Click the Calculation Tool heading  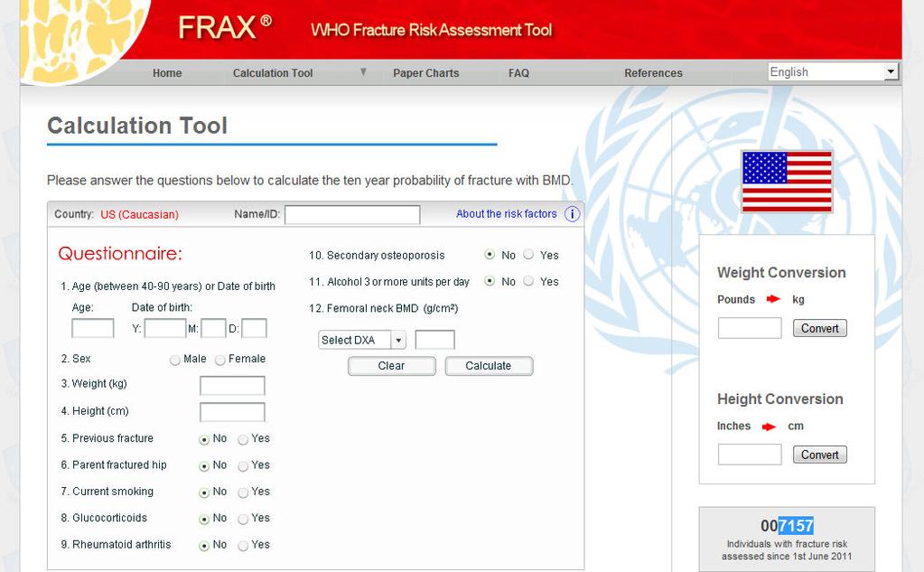[x=137, y=126]
